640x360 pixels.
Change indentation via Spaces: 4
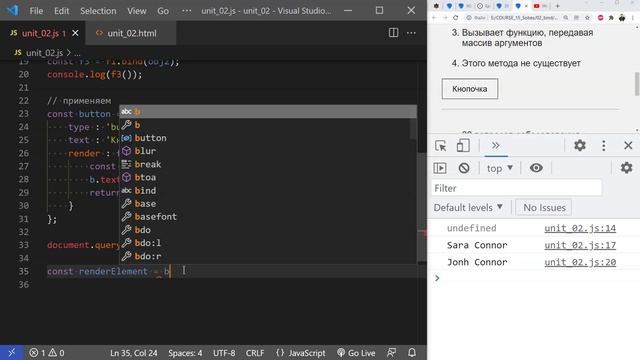(x=185, y=353)
